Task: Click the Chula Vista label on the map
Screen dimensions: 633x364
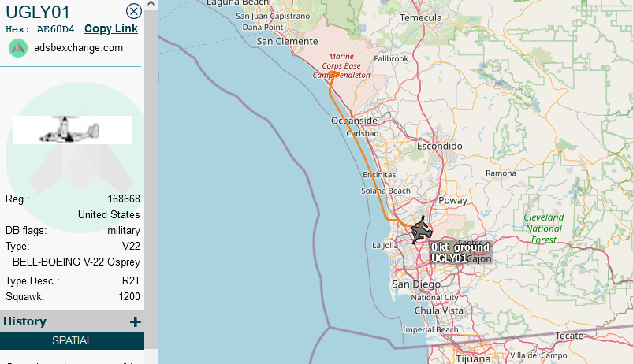Action: click(439, 310)
